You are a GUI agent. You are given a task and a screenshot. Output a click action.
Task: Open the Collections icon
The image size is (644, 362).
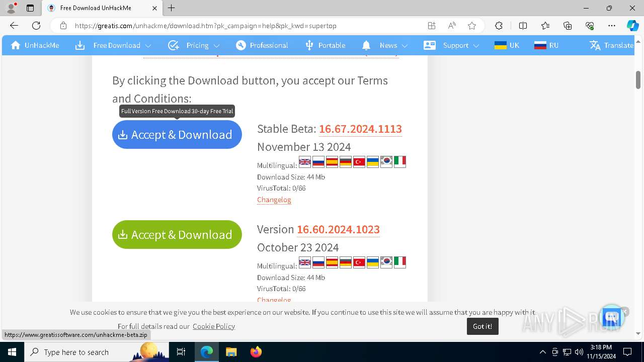pos(568,26)
